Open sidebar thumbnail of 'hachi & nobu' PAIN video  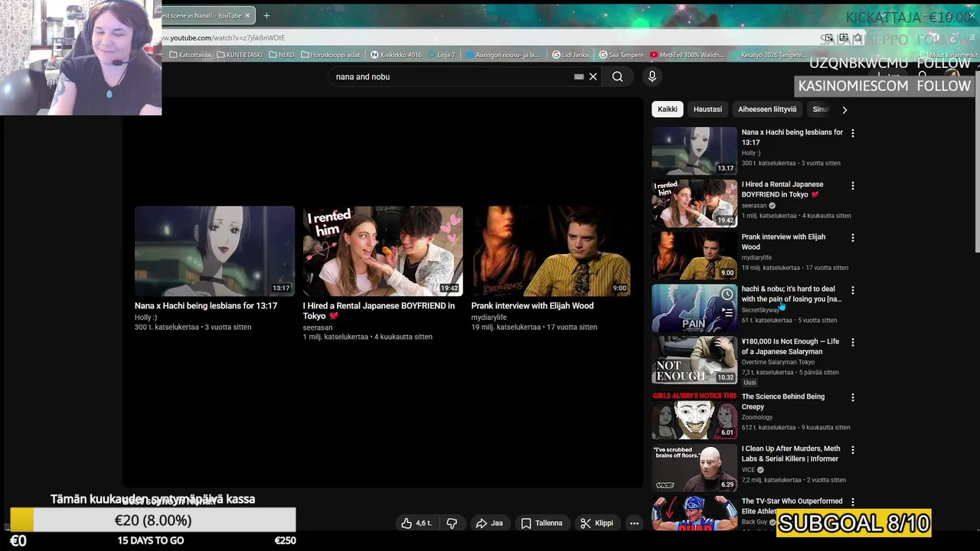[x=694, y=308]
